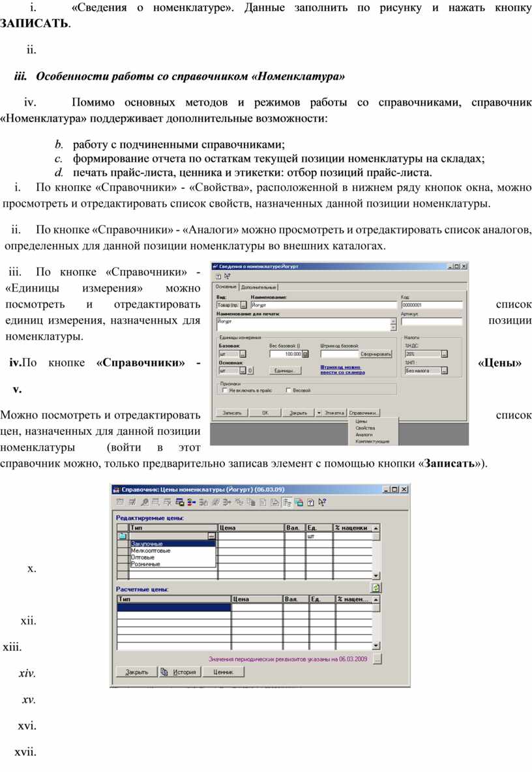Click % наценки header in Редактируемые цены
The height and width of the screenshot is (772, 532).
[352, 527]
